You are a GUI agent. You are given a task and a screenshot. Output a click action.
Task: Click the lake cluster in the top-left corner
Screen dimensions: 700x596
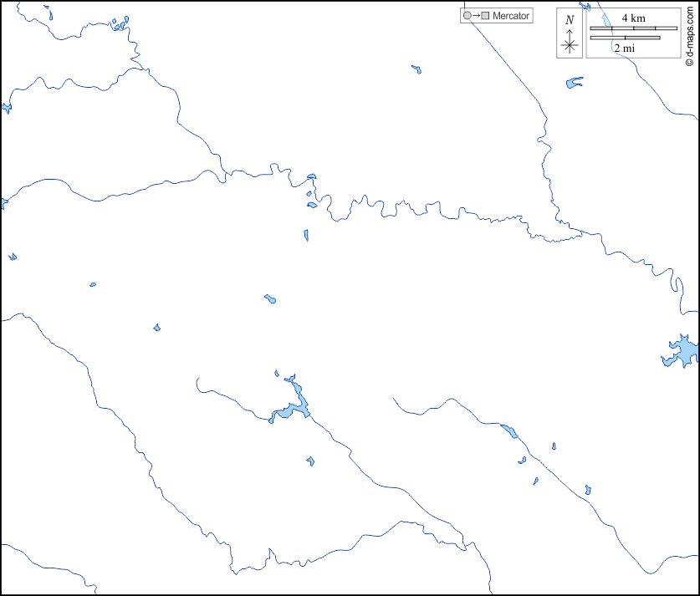tap(121, 24)
